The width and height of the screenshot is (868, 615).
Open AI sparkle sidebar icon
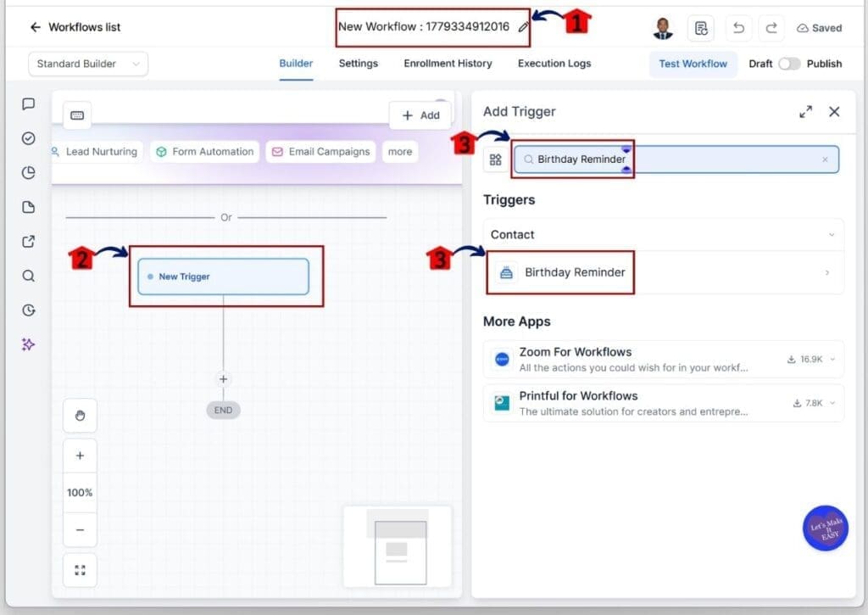pyautogui.click(x=28, y=344)
